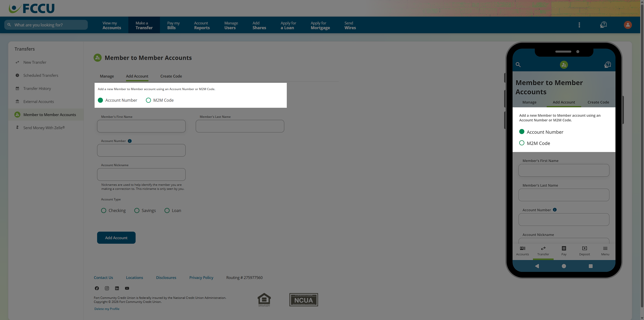
Task: Click the info icon beside phone Account Number
Action: pyautogui.click(x=555, y=210)
